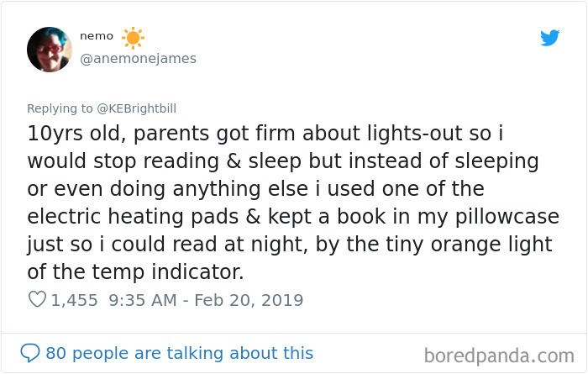Click the speech bubble conversation icon
The height and width of the screenshot is (374, 588).
coord(30,353)
